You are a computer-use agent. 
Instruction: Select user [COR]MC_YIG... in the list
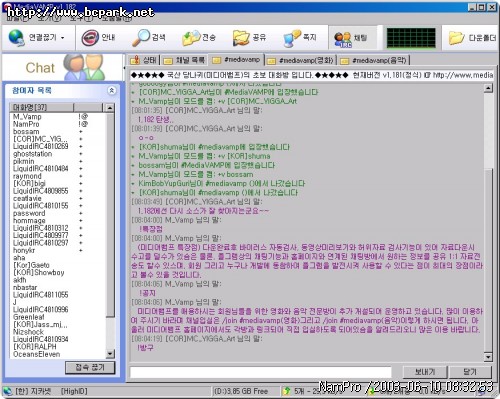point(40,139)
